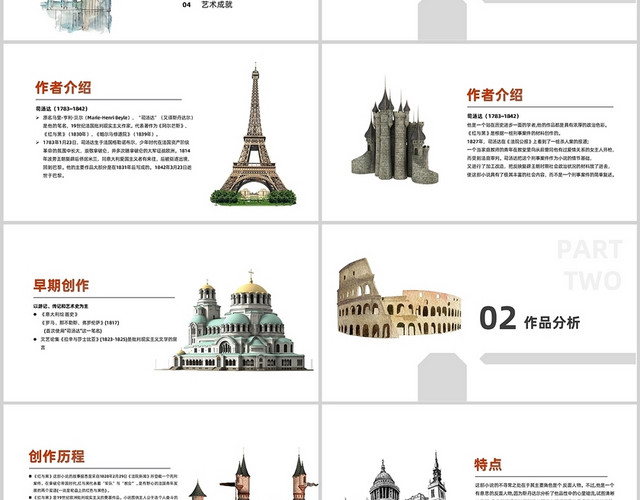Click 司汤达 (1783-1842) on the Eiffel Tower slide

click(x=62, y=109)
